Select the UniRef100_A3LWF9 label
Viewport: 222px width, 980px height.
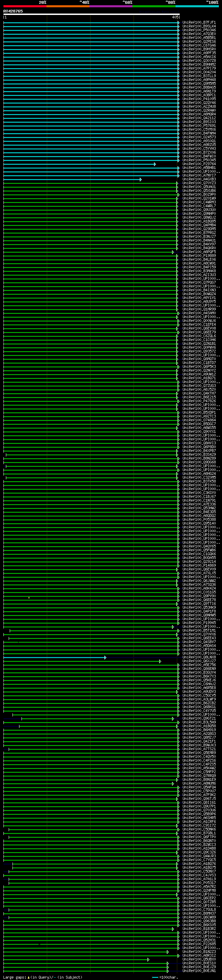click(199, 699)
